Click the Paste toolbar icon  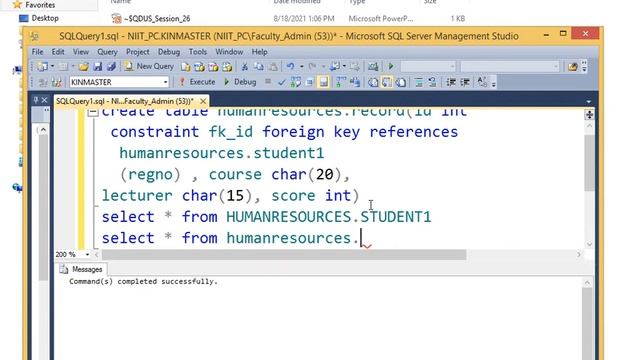(x=273, y=67)
